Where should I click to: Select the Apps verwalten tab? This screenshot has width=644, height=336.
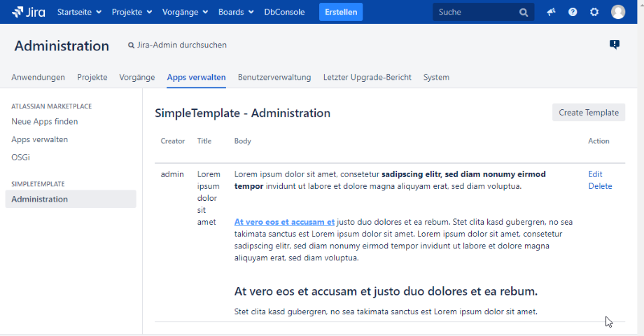tap(196, 77)
